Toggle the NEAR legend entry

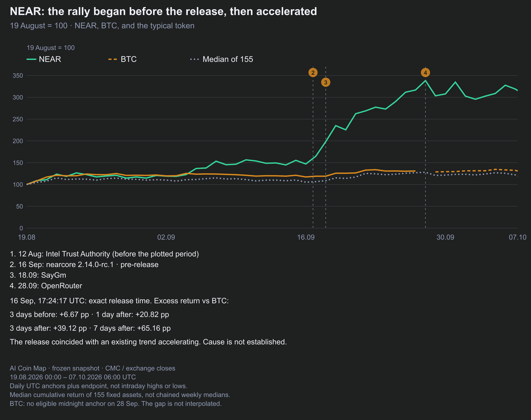(44, 59)
